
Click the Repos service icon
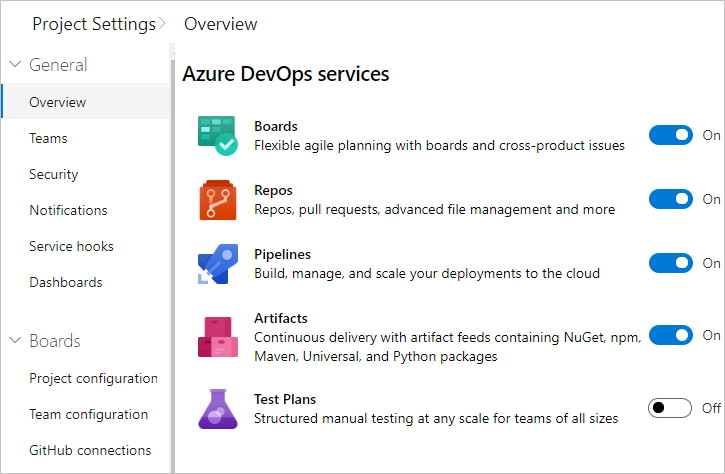pos(217,200)
